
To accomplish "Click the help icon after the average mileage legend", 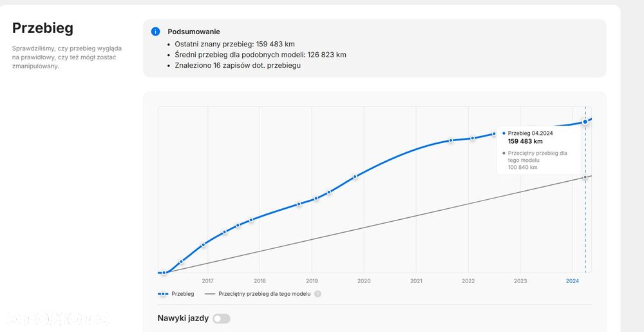I will click(317, 294).
